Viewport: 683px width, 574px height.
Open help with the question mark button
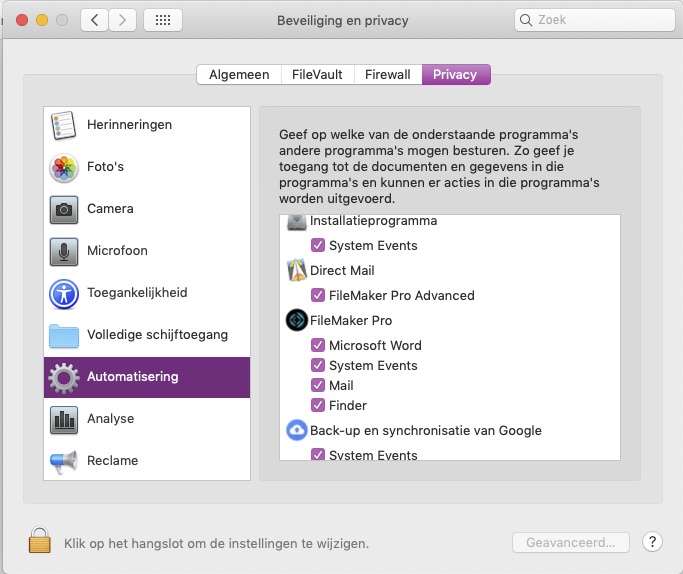click(652, 542)
